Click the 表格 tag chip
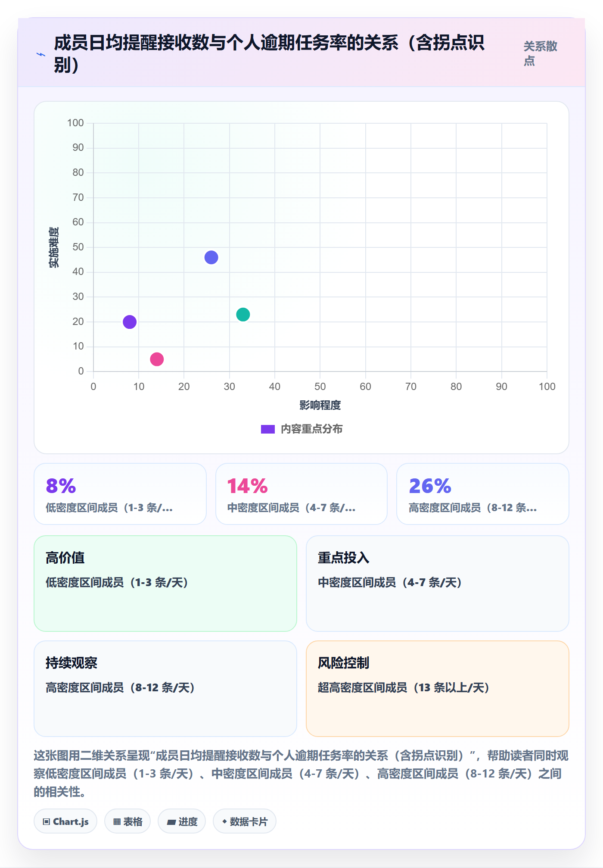Viewport: 603px width, 868px height. click(x=127, y=821)
